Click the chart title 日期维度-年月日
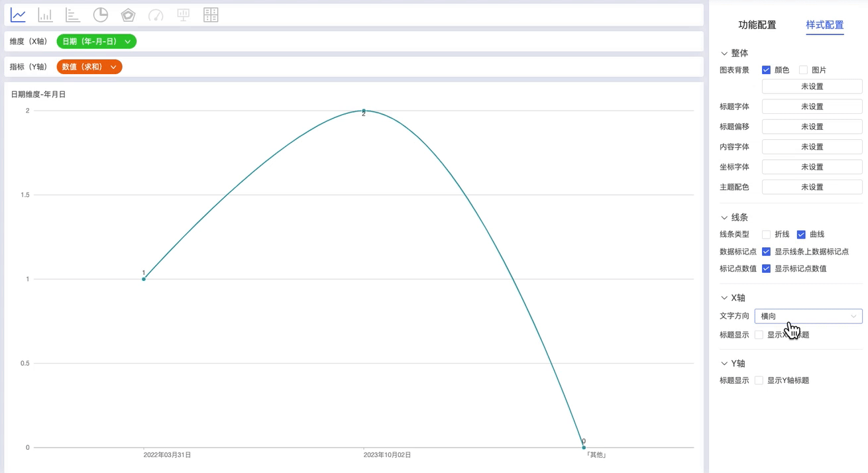The height and width of the screenshot is (473, 868). click(38, 95)
